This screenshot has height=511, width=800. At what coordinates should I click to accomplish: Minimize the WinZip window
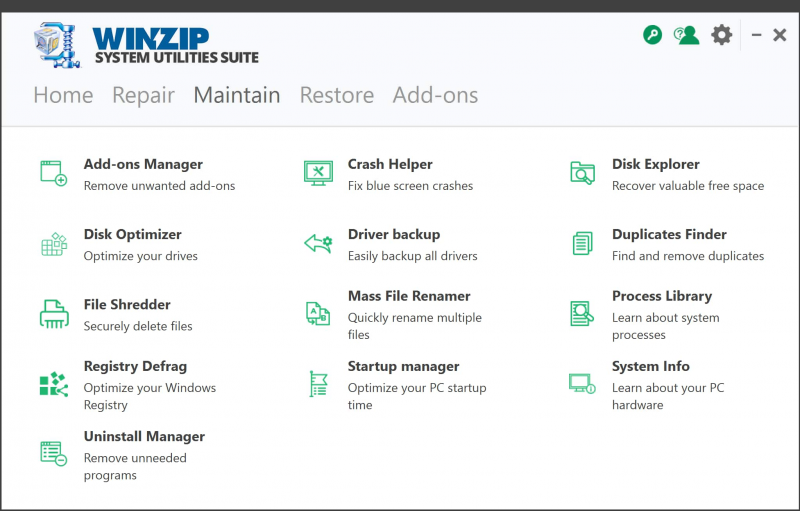[756, 35]
